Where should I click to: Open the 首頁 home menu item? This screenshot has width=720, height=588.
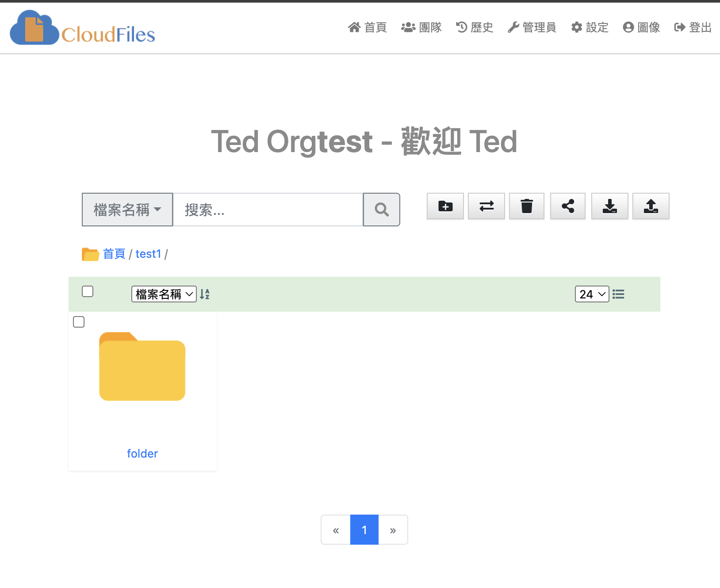(368, 27)
